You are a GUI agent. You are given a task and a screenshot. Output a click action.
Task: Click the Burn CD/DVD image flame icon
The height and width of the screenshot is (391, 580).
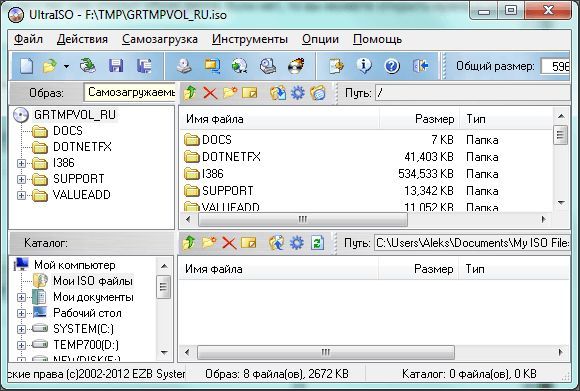click(x=296, y=66)
